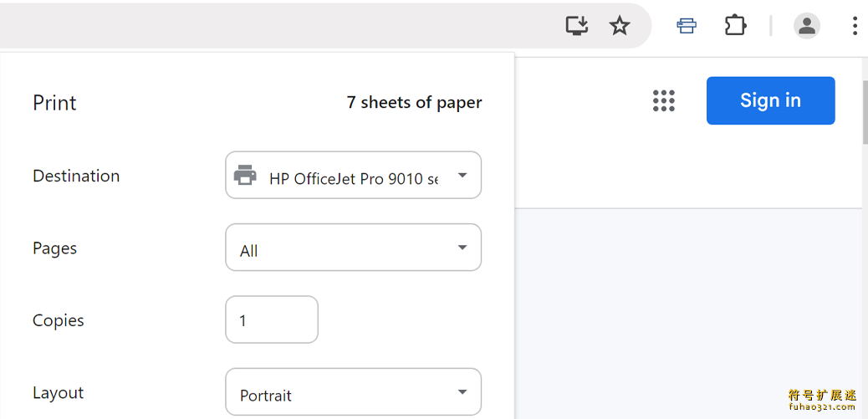This screenshot has height=419, width=868.
Task: Click the install app icon in address bar
Action: tap(576, 25)
